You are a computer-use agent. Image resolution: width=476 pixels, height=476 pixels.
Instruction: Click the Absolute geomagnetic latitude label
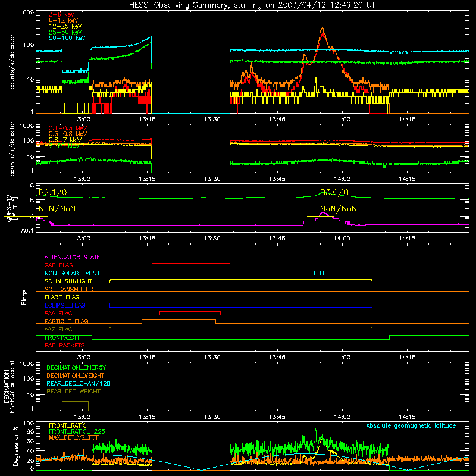pos(411,425)
